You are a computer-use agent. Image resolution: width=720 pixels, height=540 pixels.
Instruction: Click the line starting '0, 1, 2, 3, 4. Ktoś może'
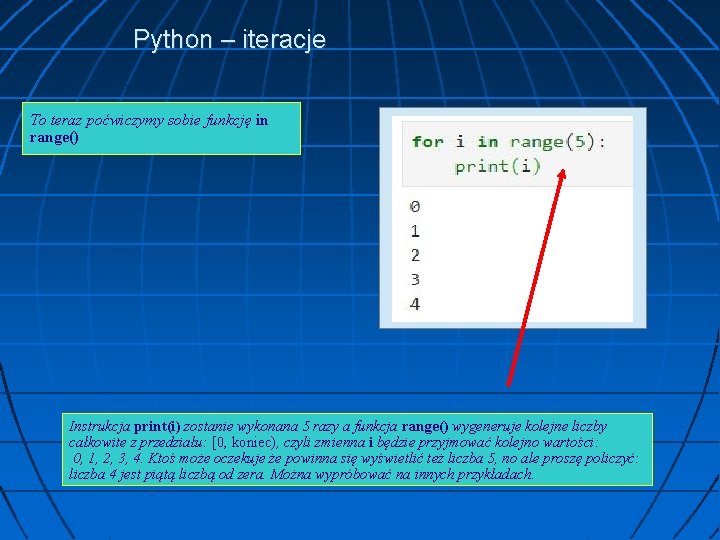(x=355, y=458)
